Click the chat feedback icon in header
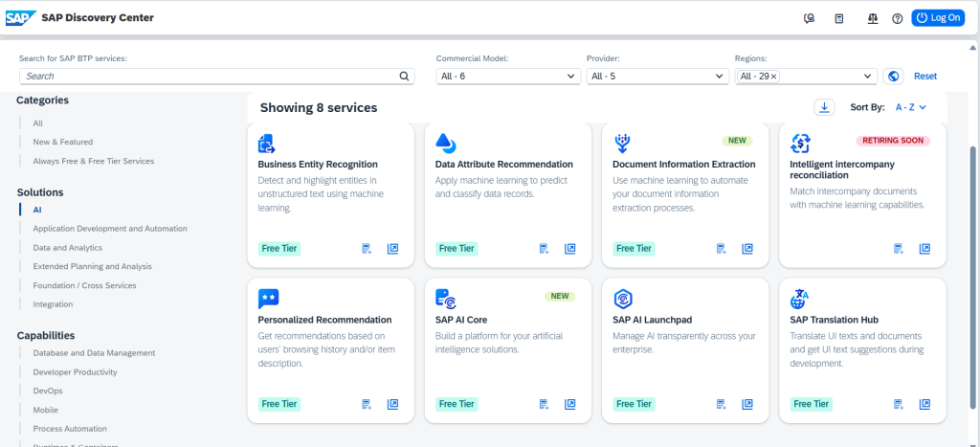Viewport: 980px width, 447px height. (810, 18)
